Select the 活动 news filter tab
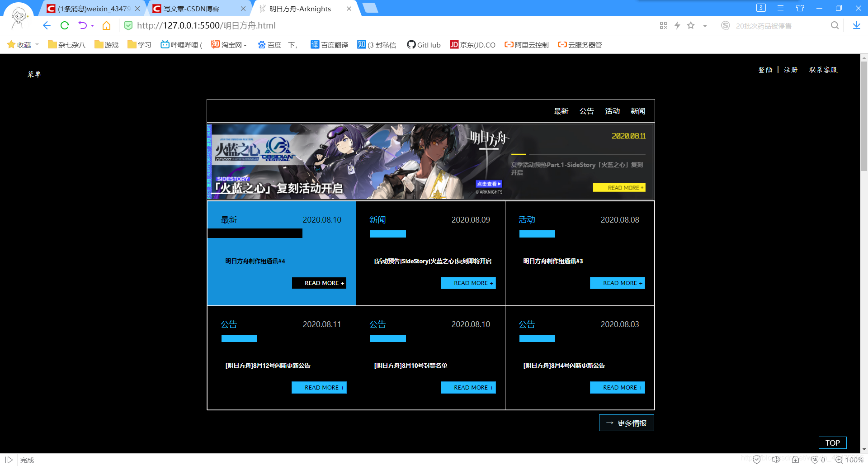The width and height of the screenshot is (868, 466). 612,111
